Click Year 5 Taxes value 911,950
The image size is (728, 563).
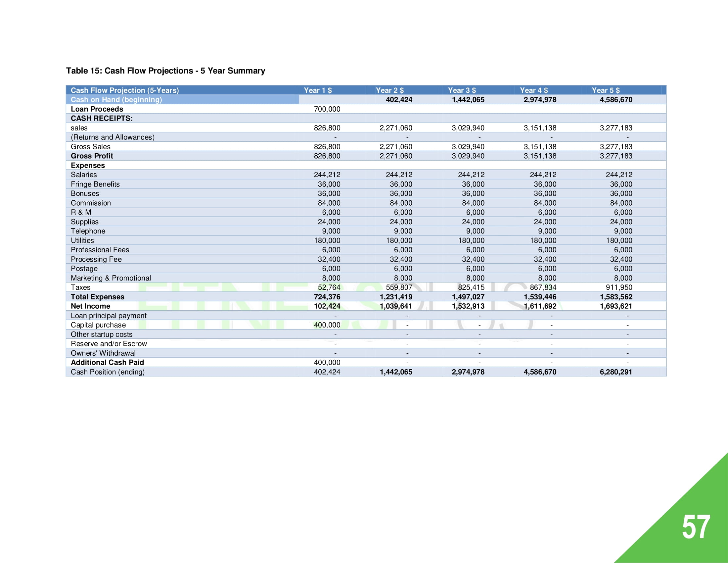(x=619, y=287)
